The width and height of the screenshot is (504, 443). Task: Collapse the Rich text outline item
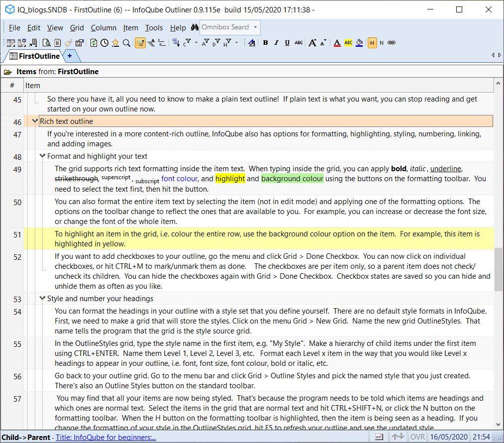[x=35, y=121]
